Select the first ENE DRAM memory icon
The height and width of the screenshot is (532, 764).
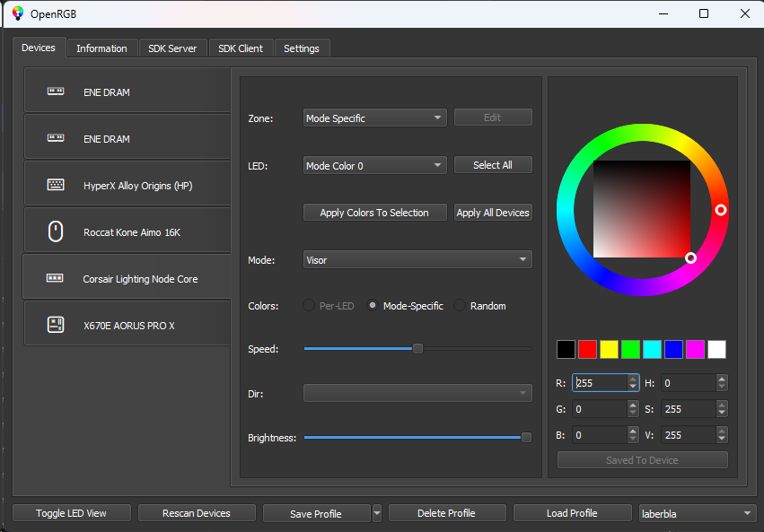[56, 92]
